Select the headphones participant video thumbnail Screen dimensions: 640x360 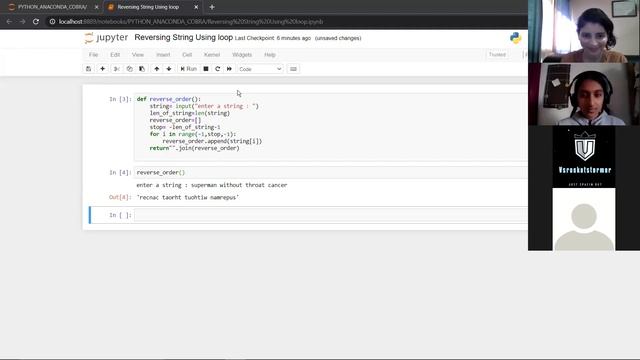(x=584, y=94)
